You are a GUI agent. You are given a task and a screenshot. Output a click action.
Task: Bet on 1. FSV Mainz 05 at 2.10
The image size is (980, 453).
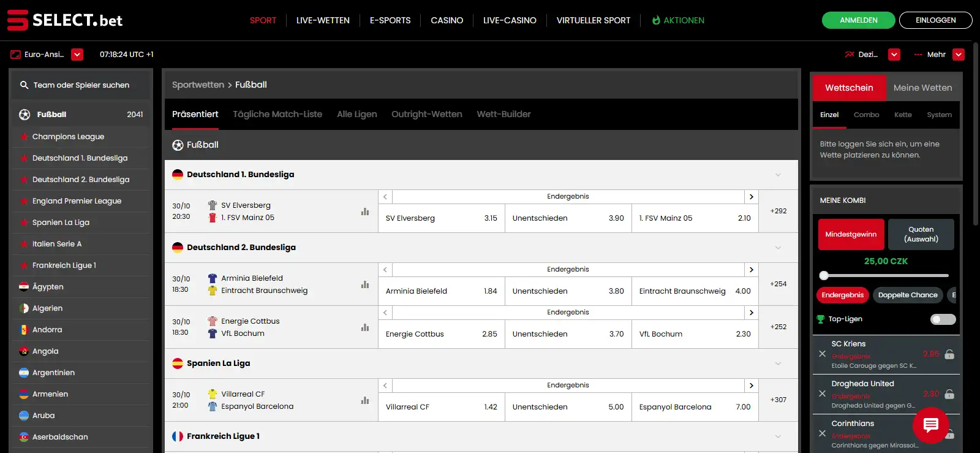695,218
